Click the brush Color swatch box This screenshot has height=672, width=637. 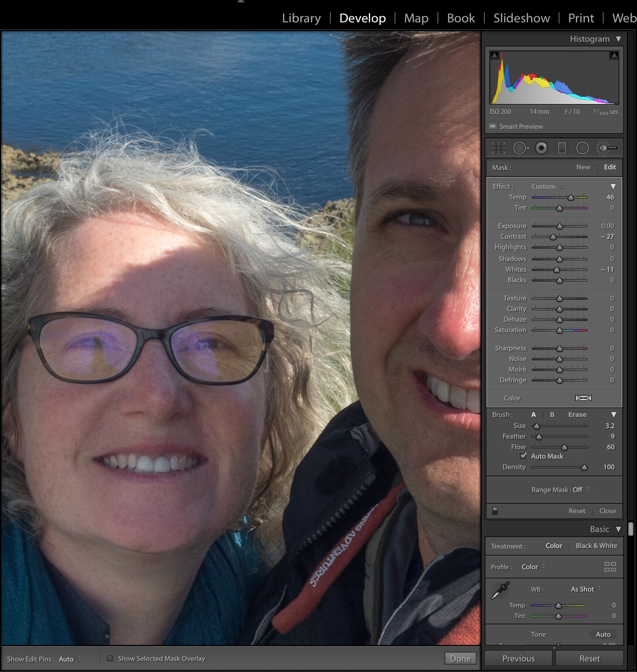583,398
